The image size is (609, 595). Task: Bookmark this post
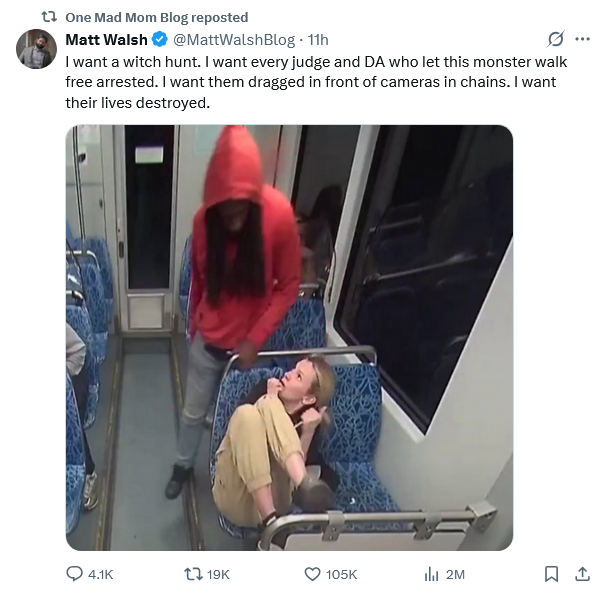pos(551,574)
